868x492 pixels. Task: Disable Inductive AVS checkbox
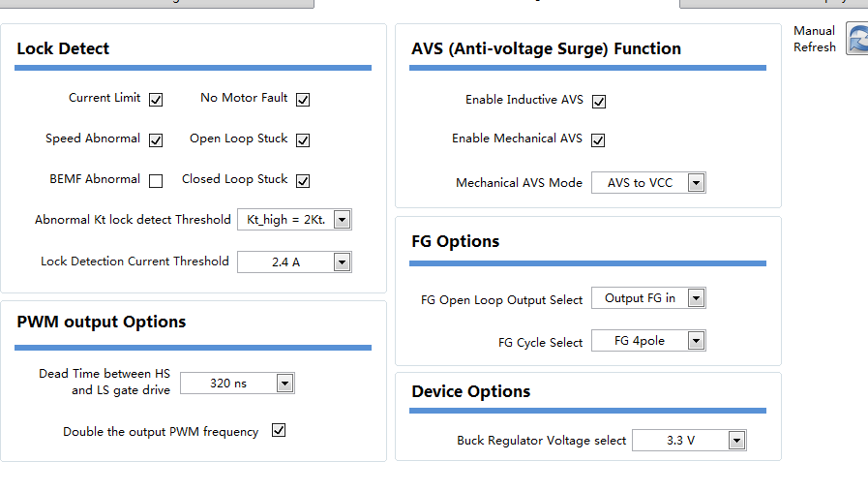[598, 101]
